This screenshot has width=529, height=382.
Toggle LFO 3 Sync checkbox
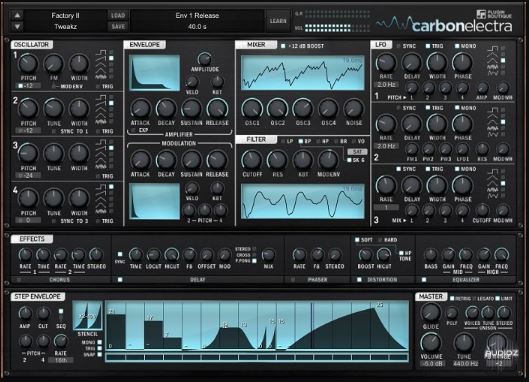pyautogui.click(x=398, y=169)
